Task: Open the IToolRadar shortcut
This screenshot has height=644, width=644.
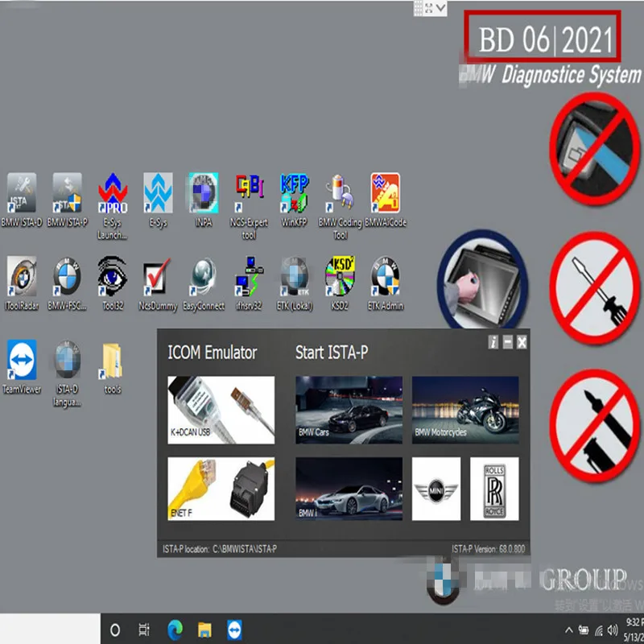Action: [22, 283]
